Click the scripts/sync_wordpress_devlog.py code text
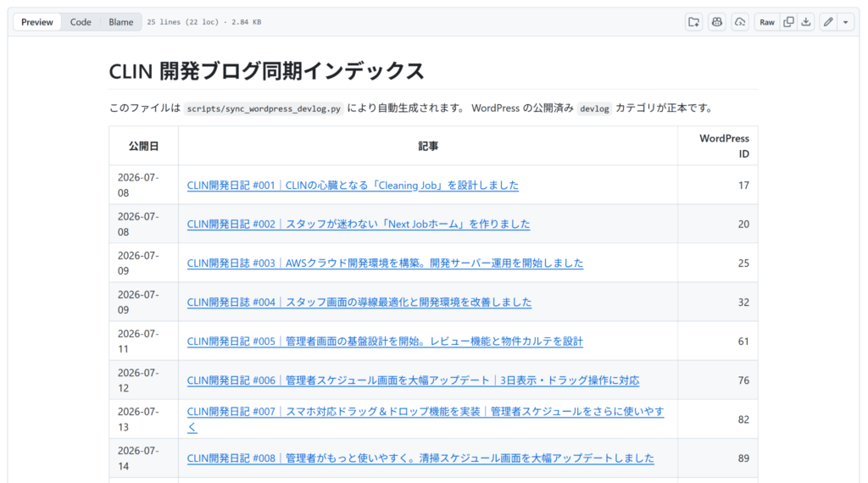 point(264,108)
